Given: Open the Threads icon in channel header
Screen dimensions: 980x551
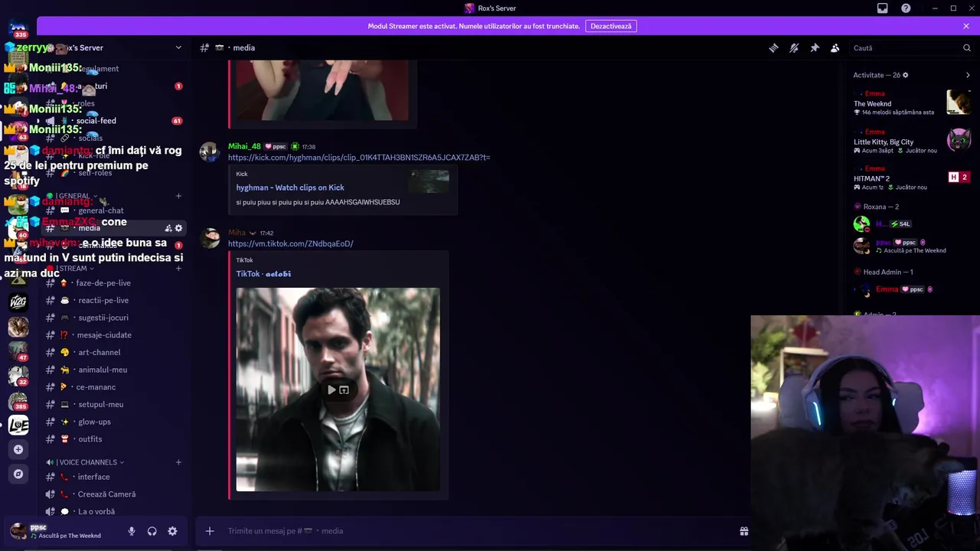Looking at the screenshot, I should point(773,47).
